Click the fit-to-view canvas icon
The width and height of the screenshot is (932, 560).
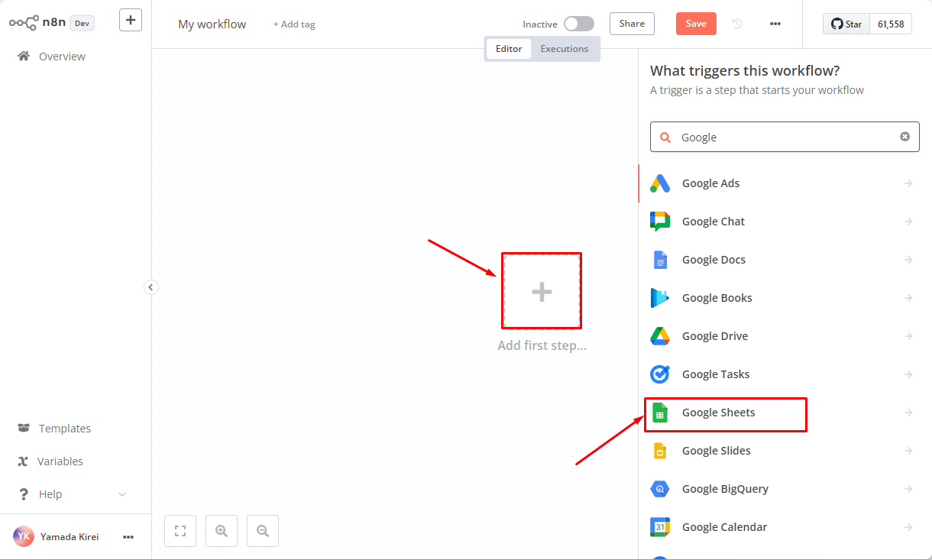click(x=180, y=530)
